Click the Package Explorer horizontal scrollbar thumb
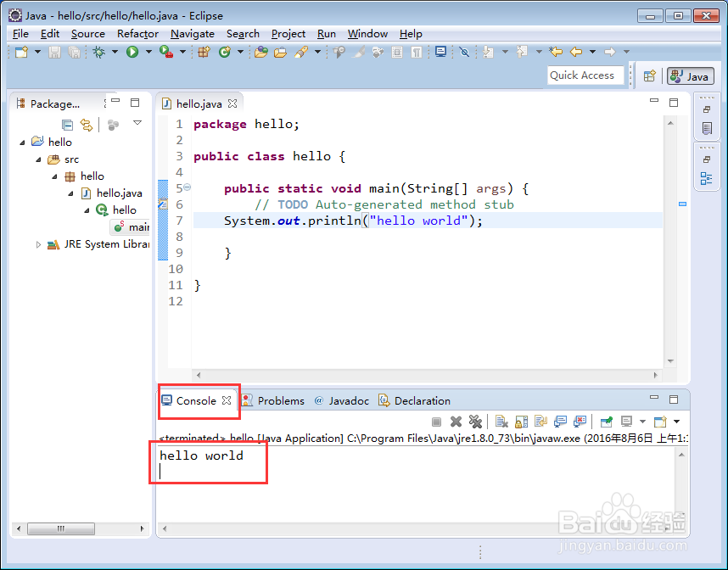The width and height of the screenshot is (728, 570). coord(61,528)
